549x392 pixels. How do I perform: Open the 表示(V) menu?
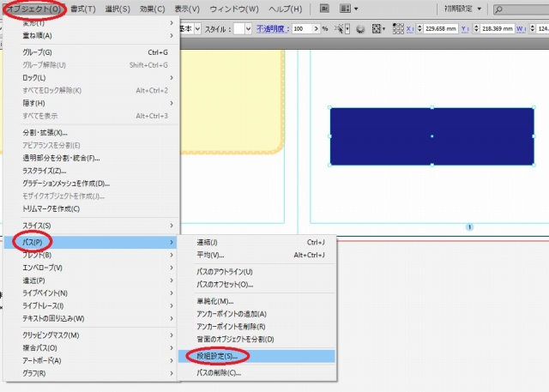(x=187, y=9)
